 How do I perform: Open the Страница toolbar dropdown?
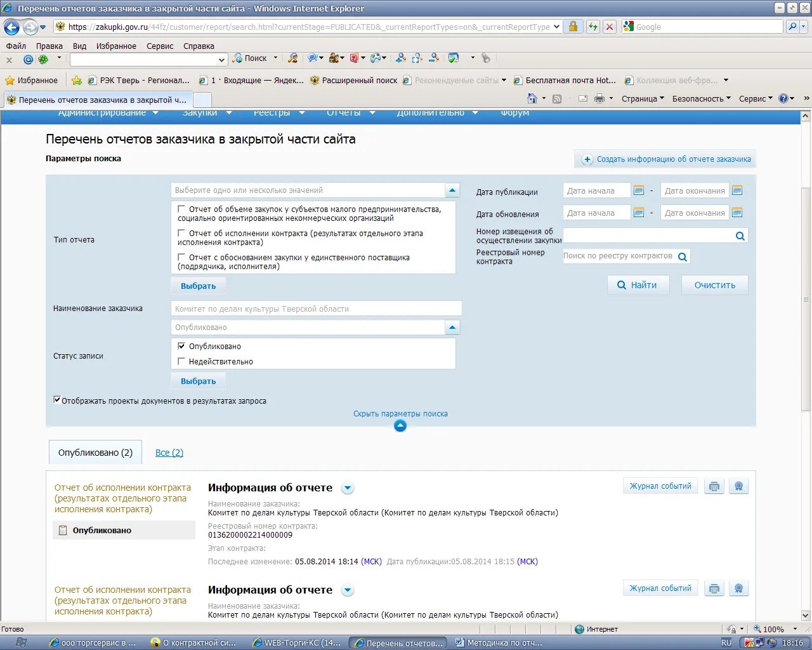pos(643,98)
